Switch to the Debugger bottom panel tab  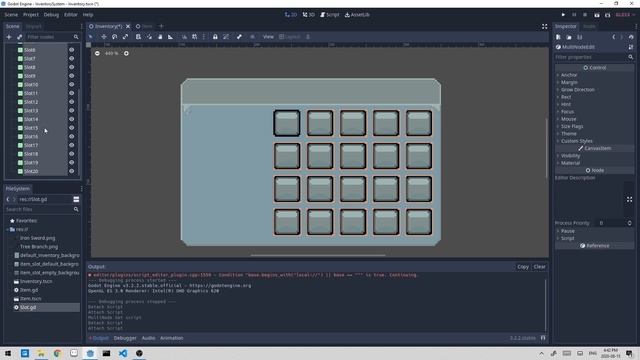click(x=125, y=338)
